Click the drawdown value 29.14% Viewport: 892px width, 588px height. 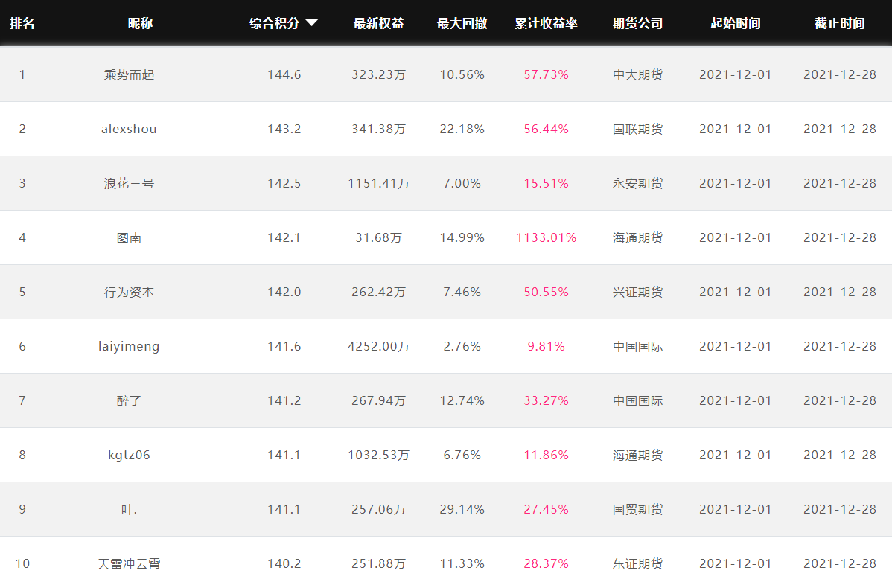coord(462,509)
